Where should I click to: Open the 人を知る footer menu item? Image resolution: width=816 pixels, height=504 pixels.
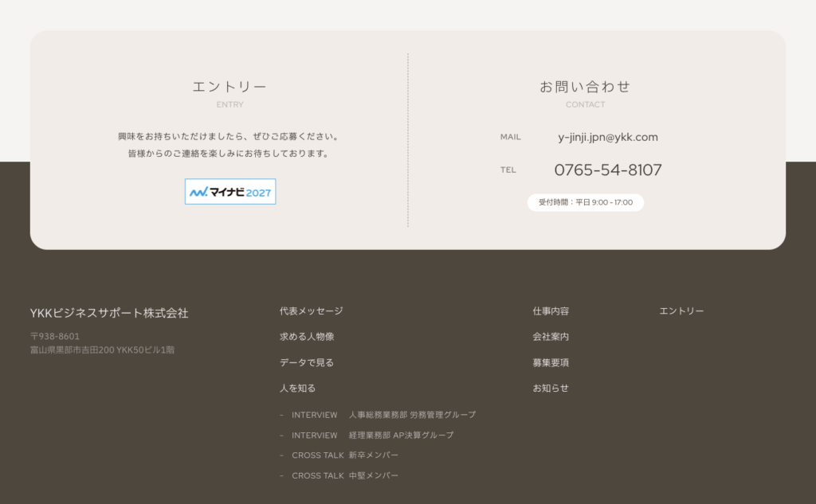pyautogui.click(x=297, y=389)
